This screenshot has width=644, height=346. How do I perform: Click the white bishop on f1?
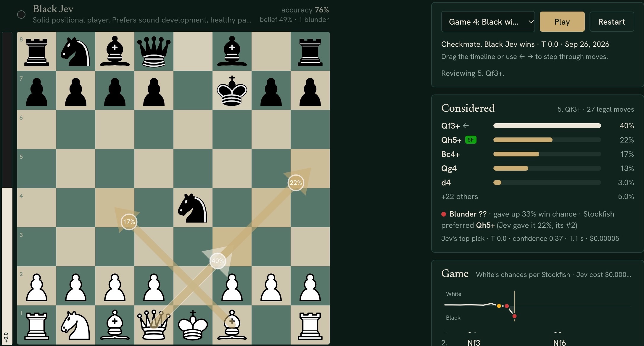(232, 325)
